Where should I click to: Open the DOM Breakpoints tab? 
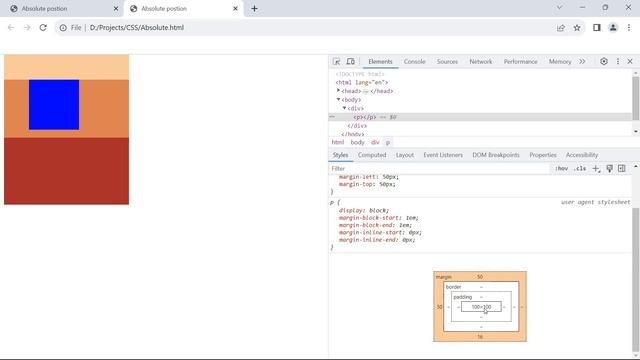[496, 155]
